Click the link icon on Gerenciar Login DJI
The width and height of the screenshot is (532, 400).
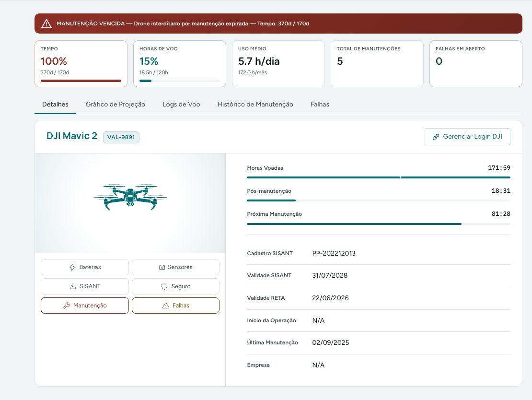click(x=436, y=137)
